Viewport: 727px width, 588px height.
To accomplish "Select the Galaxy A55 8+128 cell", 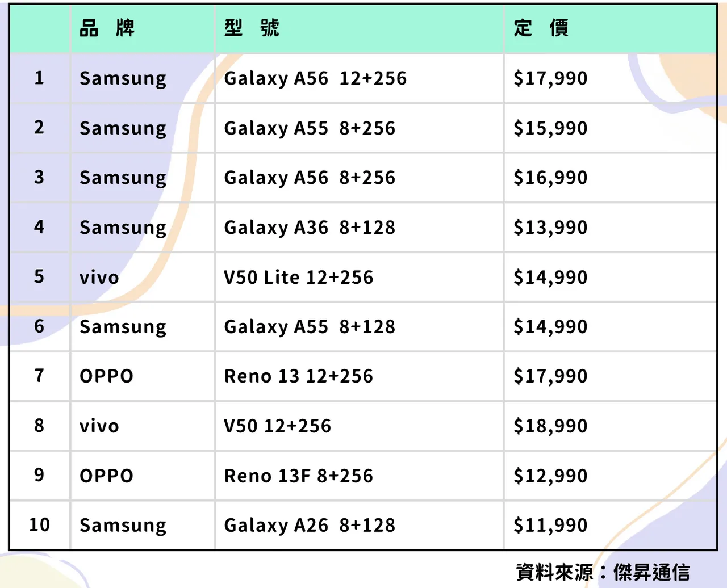I will pyautogui.click(x=310, y=327).
